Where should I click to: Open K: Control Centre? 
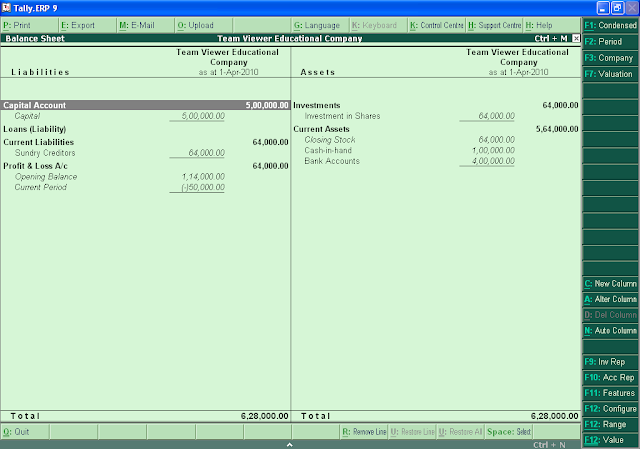pos(436,25)
